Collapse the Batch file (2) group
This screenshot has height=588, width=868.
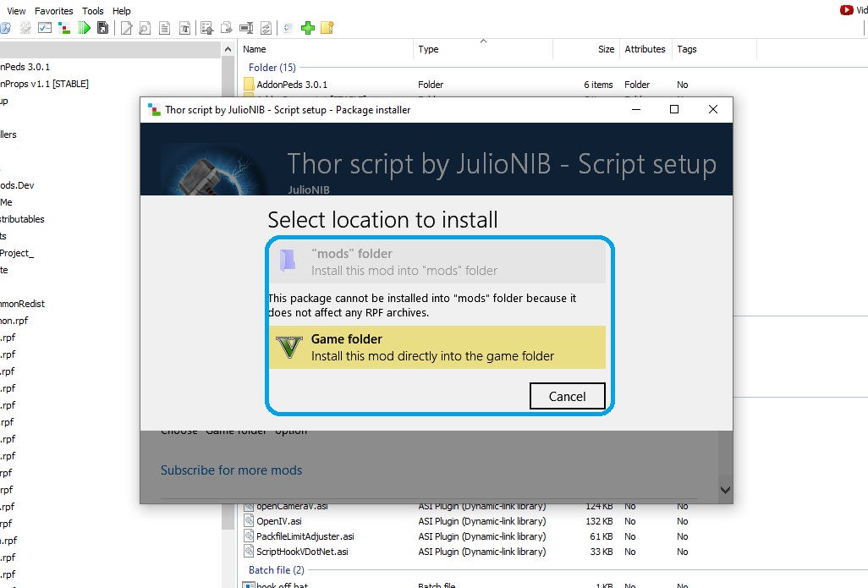coord(277,569)
